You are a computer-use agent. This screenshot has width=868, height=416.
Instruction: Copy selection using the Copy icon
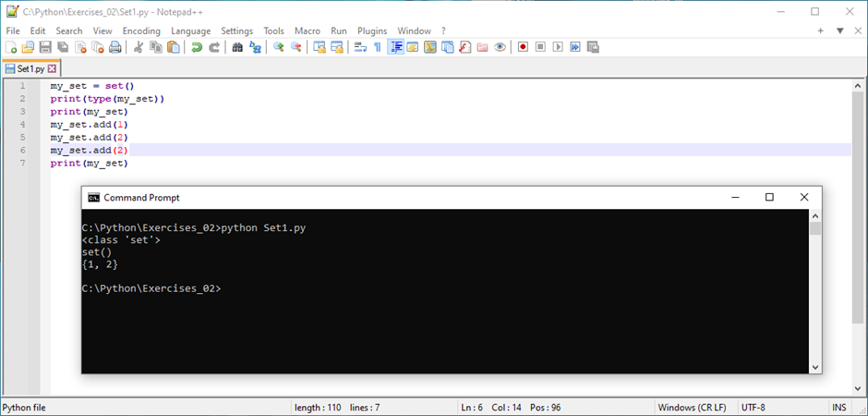coord(155,47)
